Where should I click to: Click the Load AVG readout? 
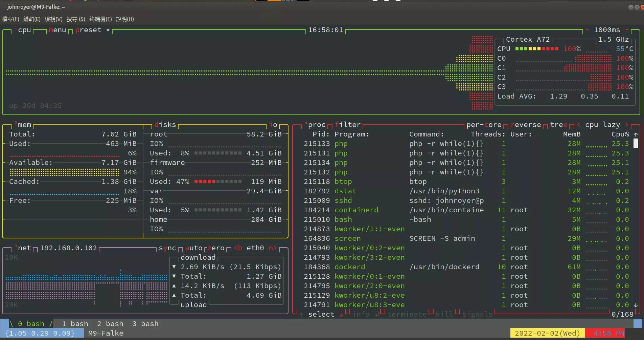563,96
